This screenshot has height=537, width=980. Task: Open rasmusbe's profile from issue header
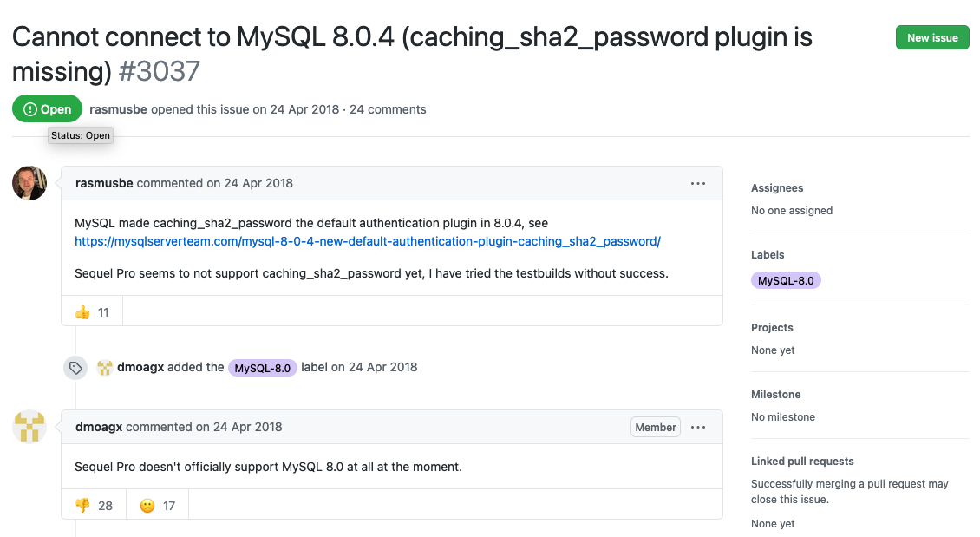[118, 109]
